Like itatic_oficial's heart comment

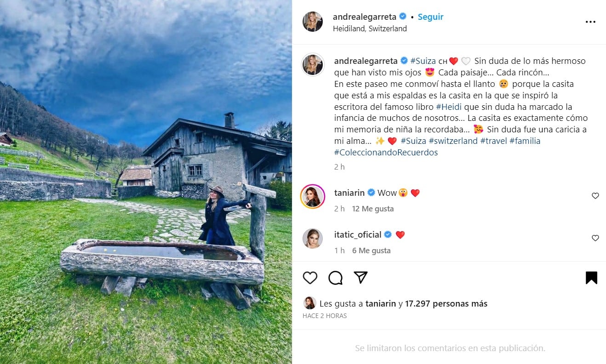595,238
